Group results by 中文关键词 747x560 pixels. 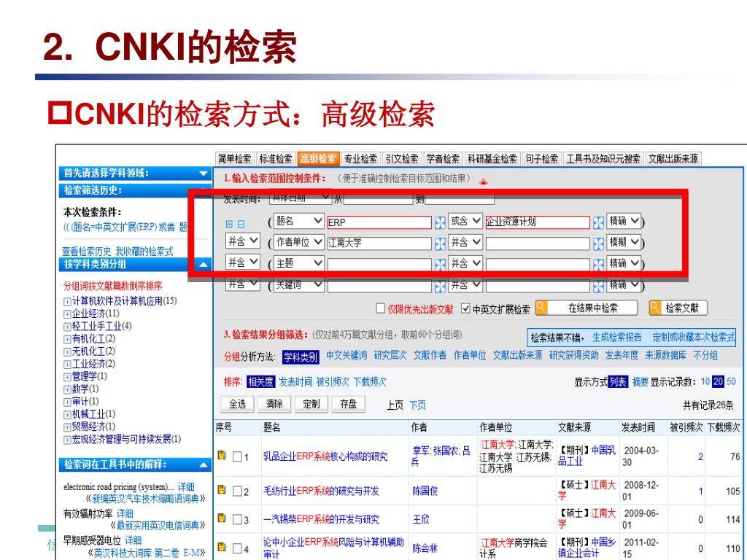pyautogui.click(x=347, y=355)
